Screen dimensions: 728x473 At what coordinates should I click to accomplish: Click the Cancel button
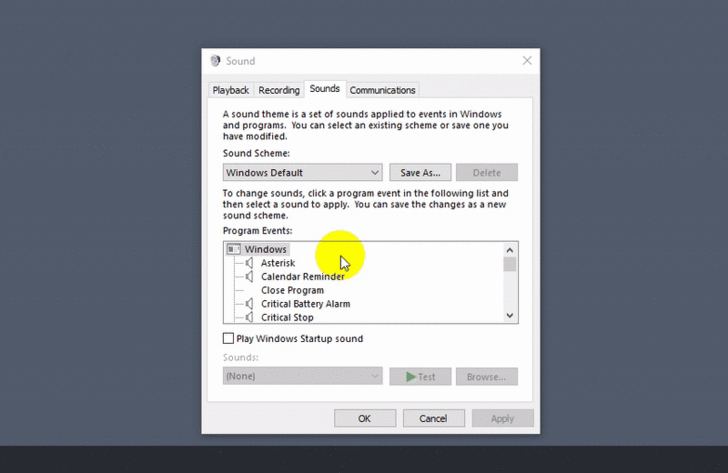(434, 418)
